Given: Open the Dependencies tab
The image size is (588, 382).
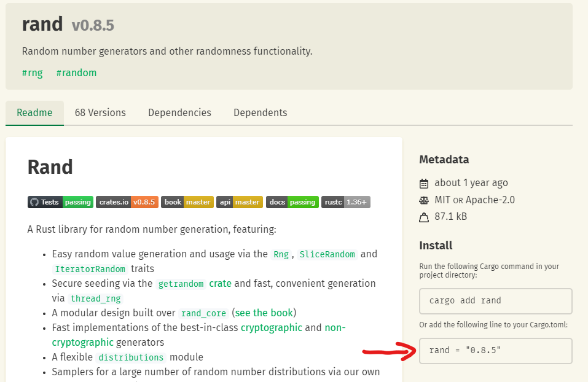Looking at the screenshot, I should coord(179,112).
